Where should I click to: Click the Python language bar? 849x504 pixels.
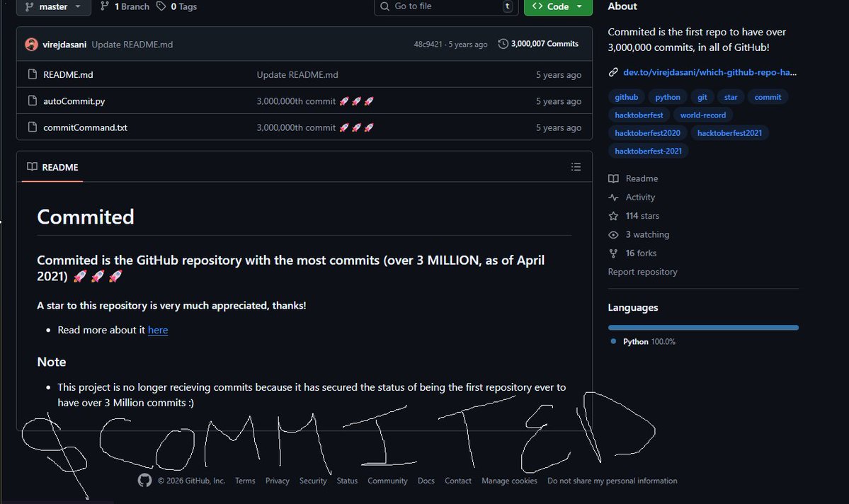pyautogui.click(x=703, y=328)
